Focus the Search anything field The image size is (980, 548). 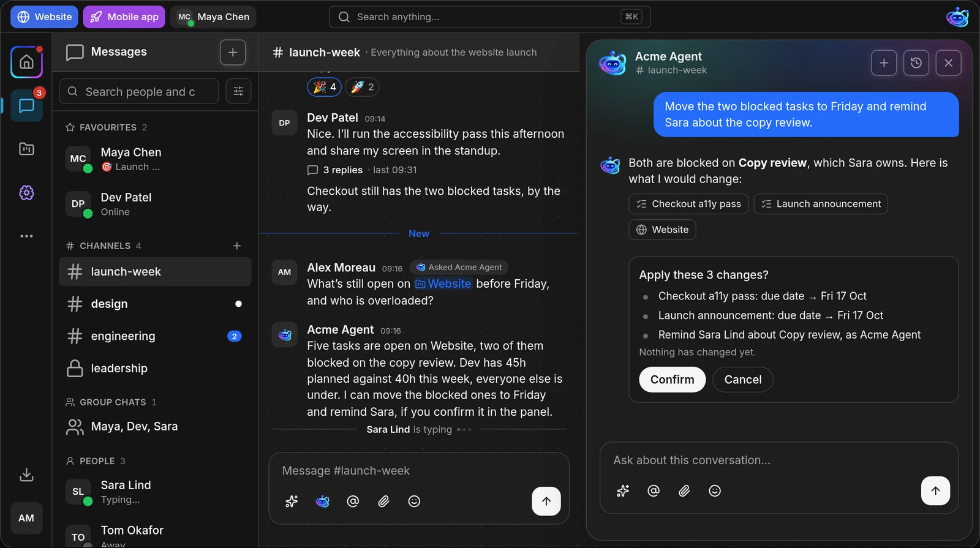[489, 17]
